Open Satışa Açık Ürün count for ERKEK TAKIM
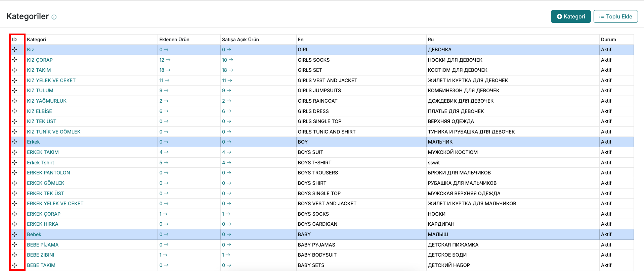644x271 pixels. click(226, 152)
